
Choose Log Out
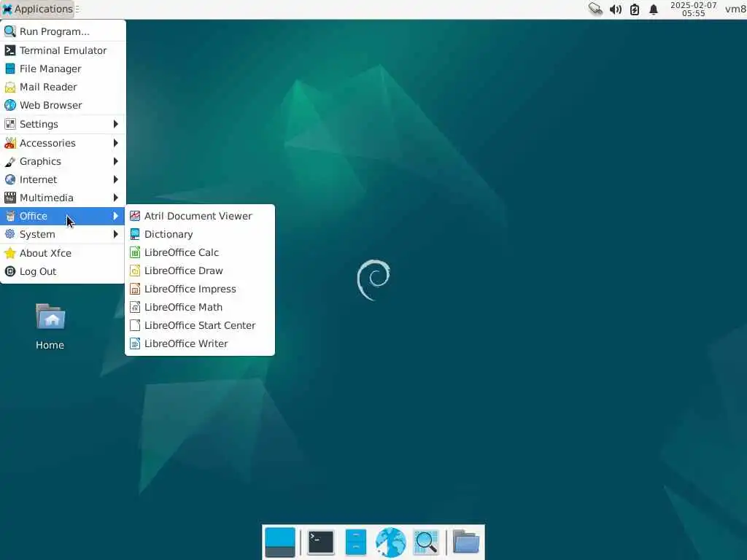pyautogui.click(x=63, y=271)
